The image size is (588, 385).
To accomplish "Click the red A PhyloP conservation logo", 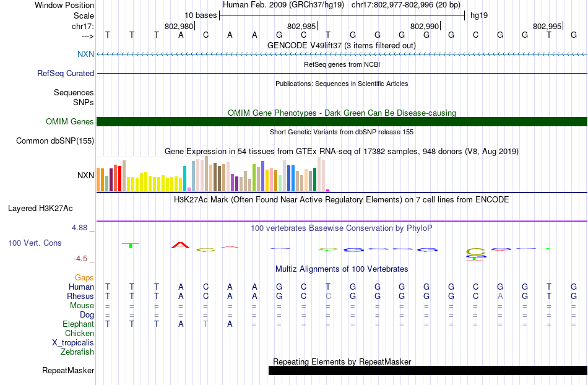I will point(180,245).
